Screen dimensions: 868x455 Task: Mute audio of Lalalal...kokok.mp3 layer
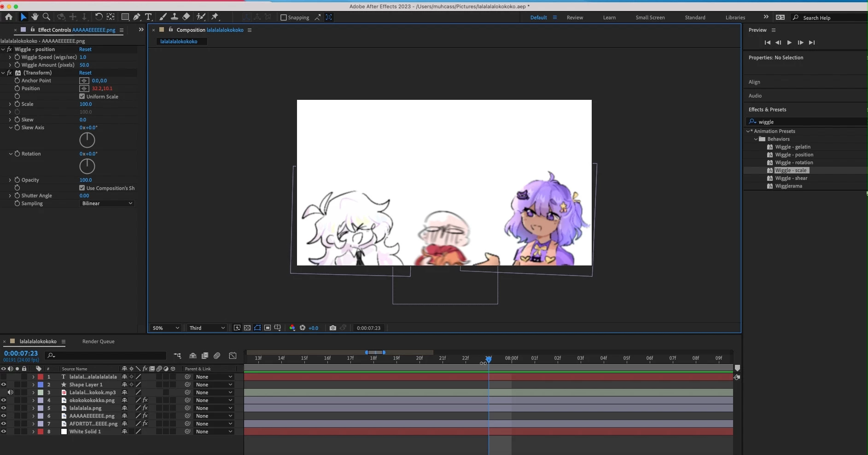[x=10, y=392]
